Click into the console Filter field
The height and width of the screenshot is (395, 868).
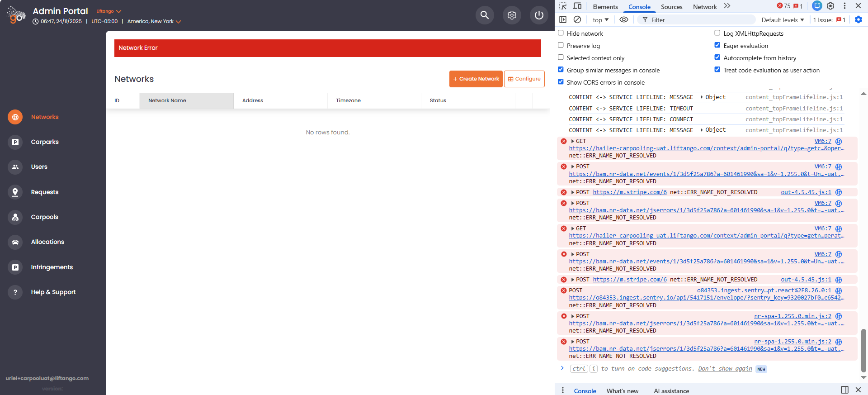(697, 20)
